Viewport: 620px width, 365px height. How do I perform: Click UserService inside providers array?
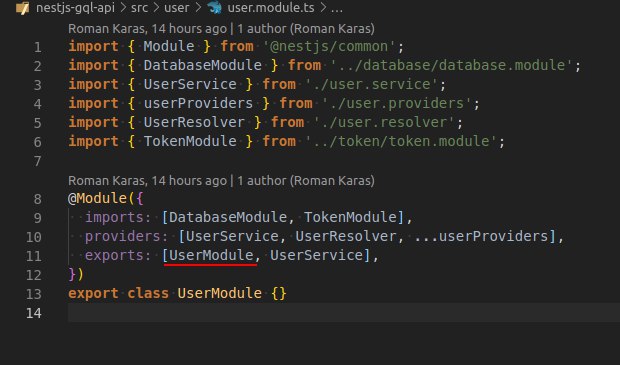232,236
